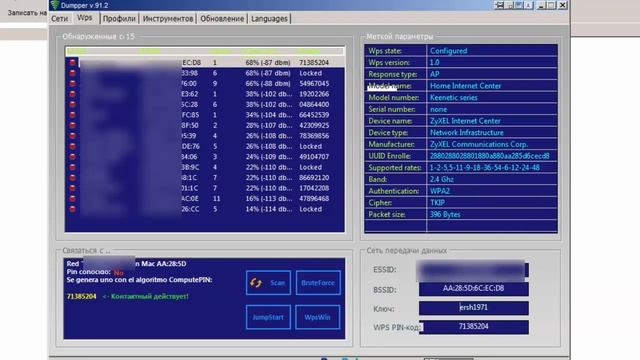Image resolution: width=640 pixels, height=360 pixels.
Task: Click Locked status in row ending DE:76
Action: pos(310,146)
